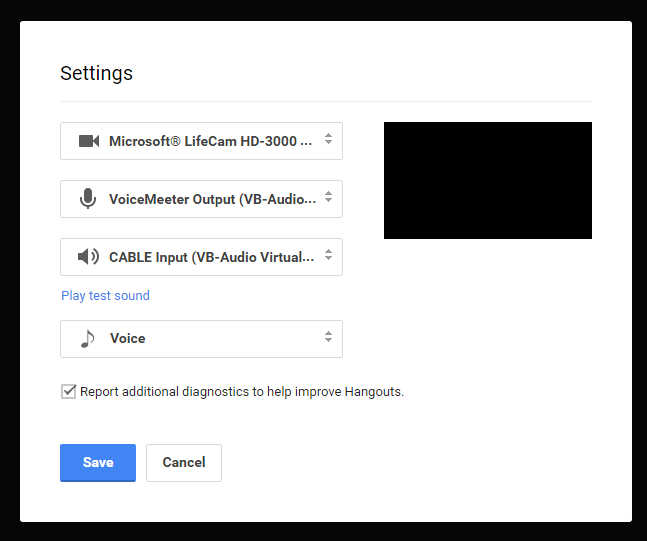Click the microphone icon beside VoiceMeeter Output
This screenshot has height=541, width=647.
tap(88, 199)
